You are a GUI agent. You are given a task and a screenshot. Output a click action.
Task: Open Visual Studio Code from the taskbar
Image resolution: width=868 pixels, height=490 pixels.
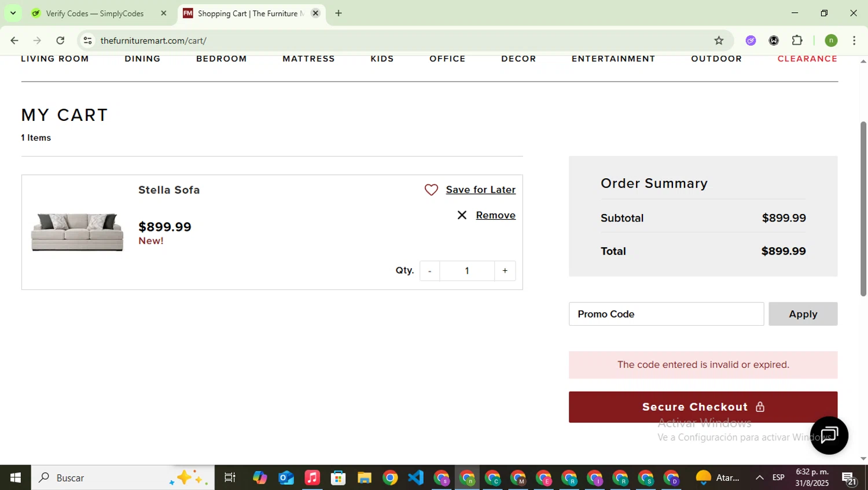click(415, 478)
